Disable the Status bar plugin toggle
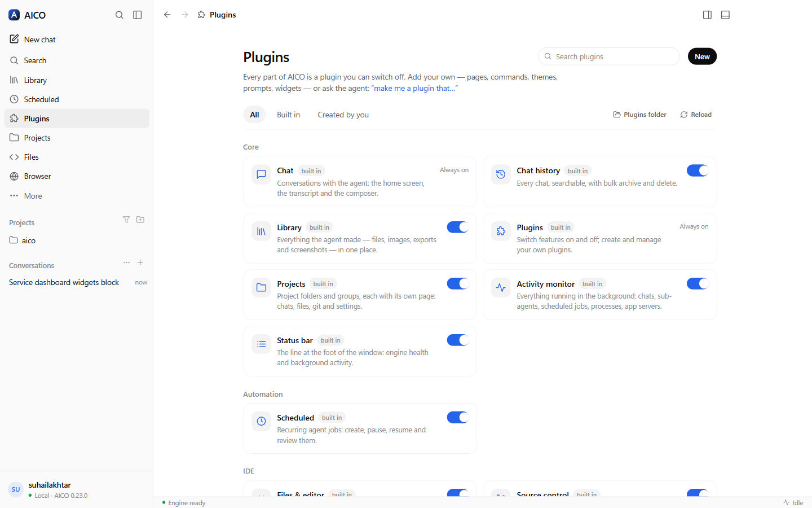 (458, 340)
